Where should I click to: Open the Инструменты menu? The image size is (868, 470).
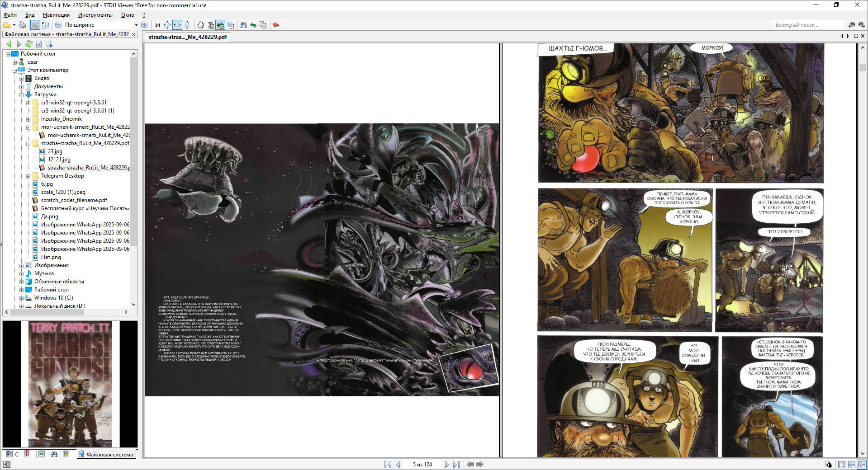pos(95,15)
